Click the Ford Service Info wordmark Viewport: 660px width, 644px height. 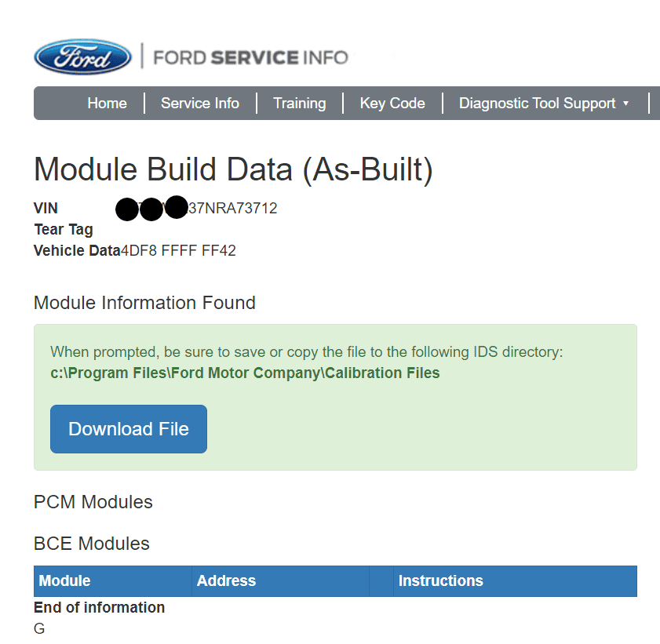point(250,57)
